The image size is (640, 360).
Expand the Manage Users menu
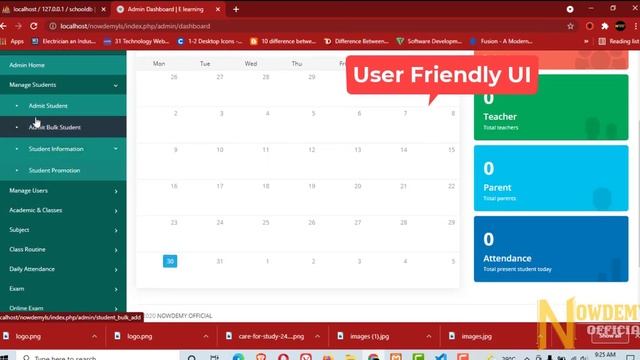point(63,191)
